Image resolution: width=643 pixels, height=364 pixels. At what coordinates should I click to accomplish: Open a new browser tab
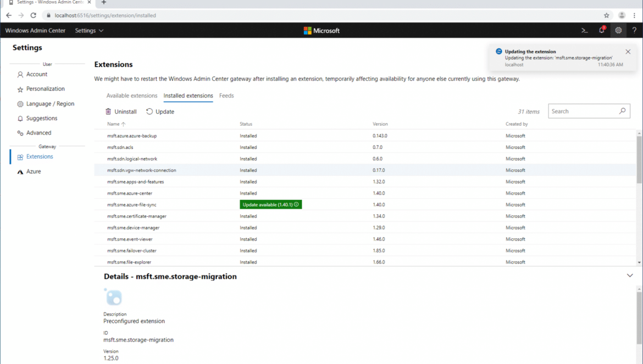tap(104, 2)
